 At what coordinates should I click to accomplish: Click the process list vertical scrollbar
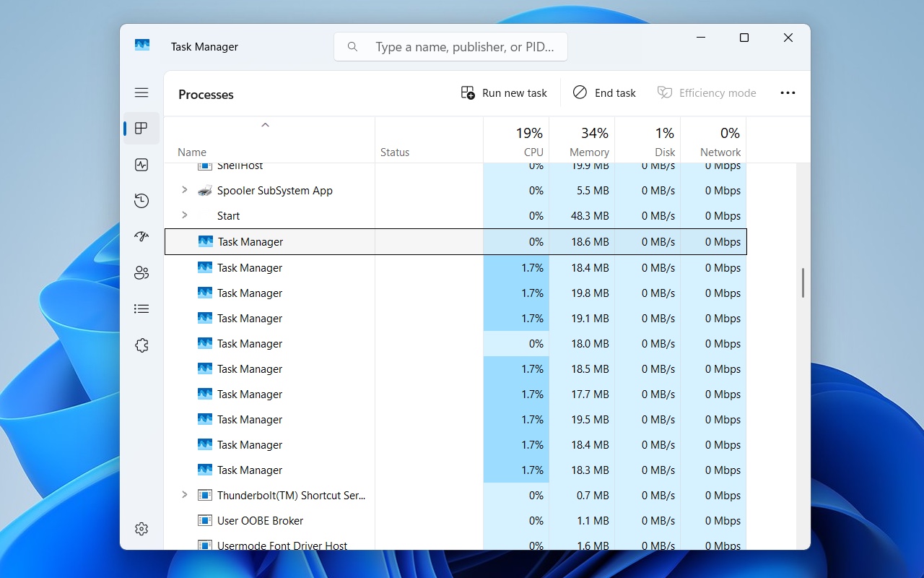[x=803, y=282]
